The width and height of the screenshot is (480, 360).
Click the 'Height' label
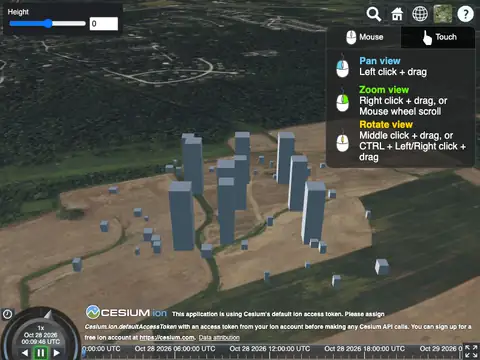tap(18, 12)
